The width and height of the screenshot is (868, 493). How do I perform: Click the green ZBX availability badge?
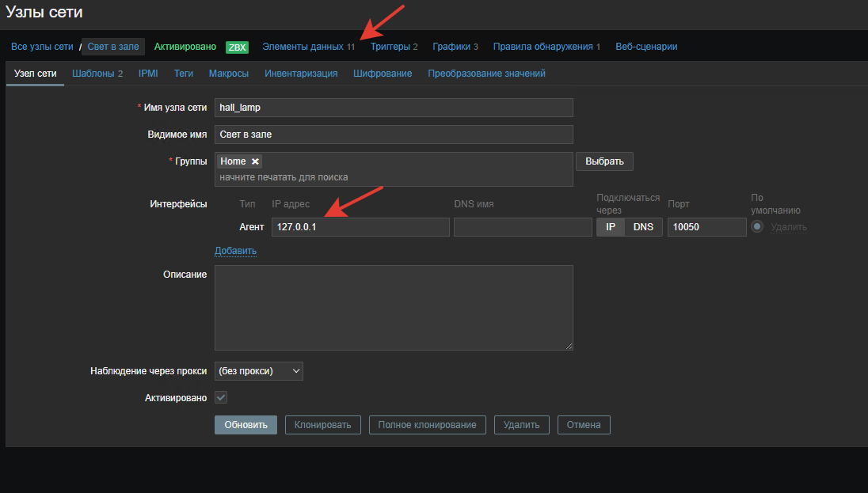click(237, 47)
